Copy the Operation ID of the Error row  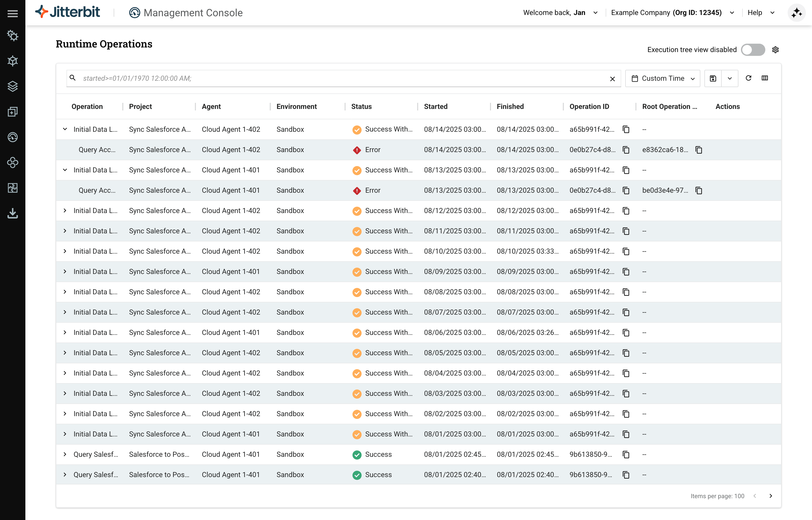click(626, 150)
